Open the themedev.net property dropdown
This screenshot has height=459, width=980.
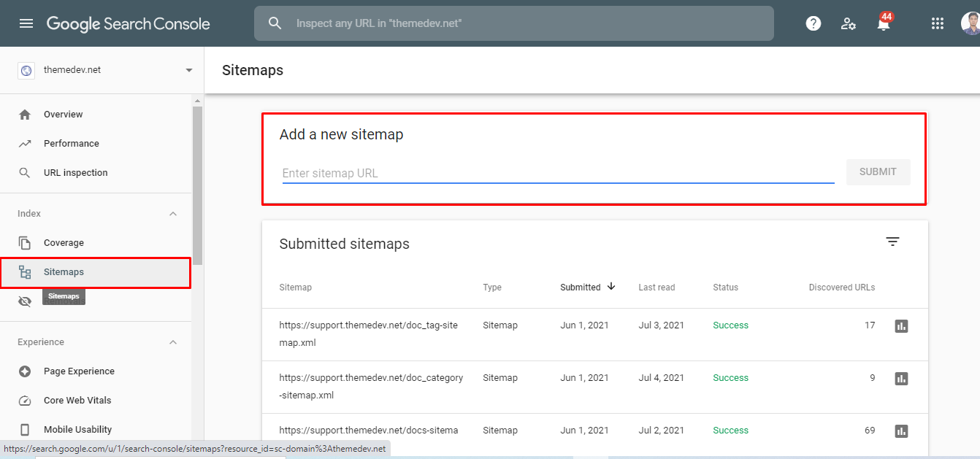pos(189,71)
